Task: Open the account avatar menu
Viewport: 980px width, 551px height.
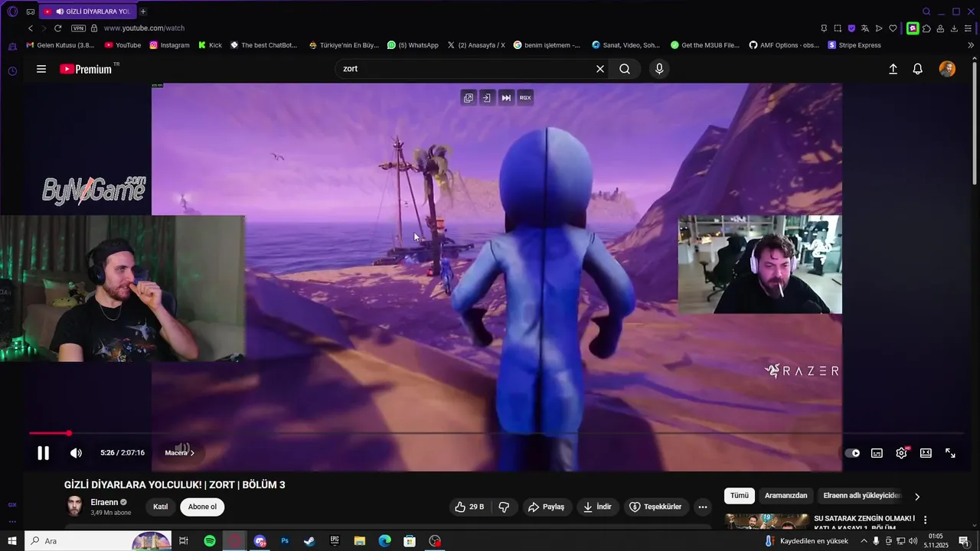Action: point(947,69)
